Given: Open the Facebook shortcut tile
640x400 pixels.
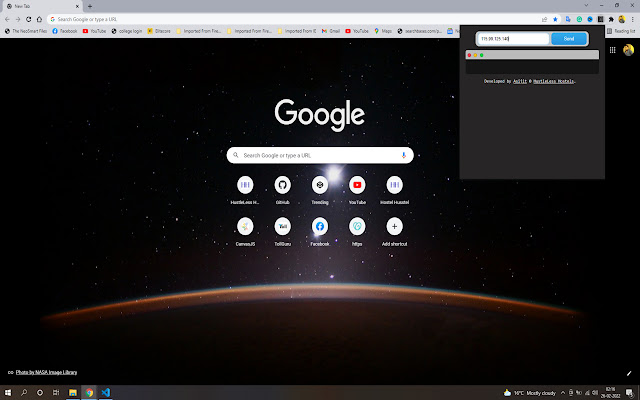Looking at the screenshot, I should [319, 227].
